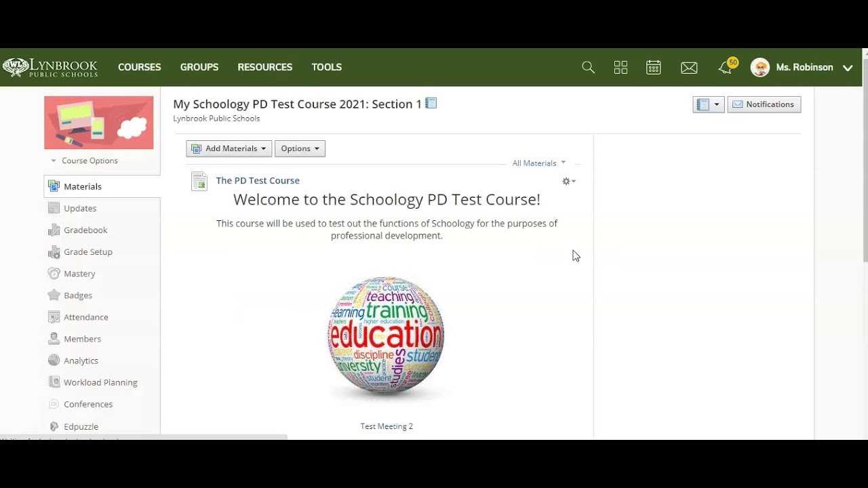This screenshot has height=488, width=868.
Task: Click the Materials sidebar icon
Action: pos(54,186)
